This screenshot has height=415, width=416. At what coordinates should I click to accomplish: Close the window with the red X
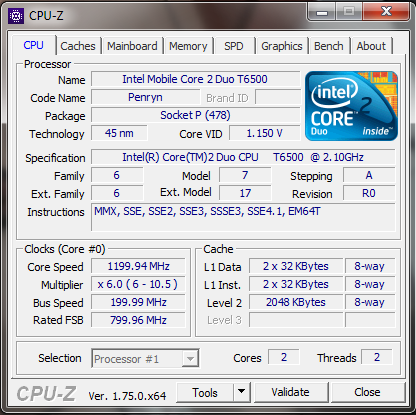coord(386,12)
